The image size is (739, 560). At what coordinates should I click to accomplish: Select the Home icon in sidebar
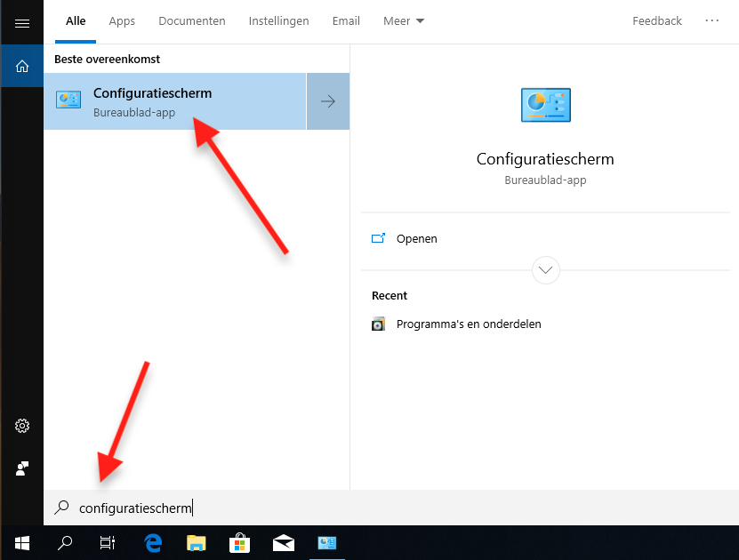[22, 66]
